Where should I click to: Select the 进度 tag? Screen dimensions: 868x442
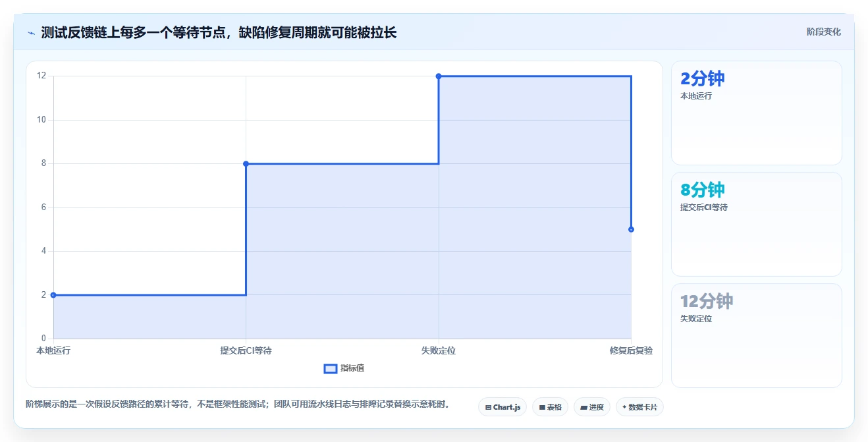point(592,407)
